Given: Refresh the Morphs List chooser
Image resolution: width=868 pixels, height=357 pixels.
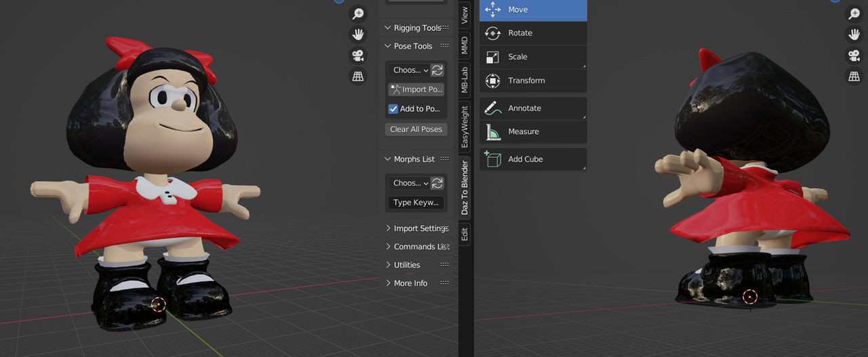Looking at the screenshot, I should tap(437, 183).
